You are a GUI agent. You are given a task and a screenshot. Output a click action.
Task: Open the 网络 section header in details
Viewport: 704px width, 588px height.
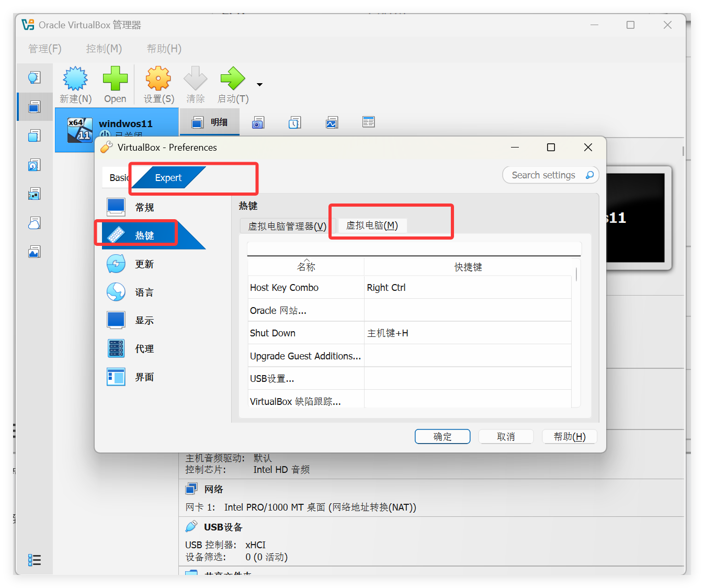pos(214,489)
